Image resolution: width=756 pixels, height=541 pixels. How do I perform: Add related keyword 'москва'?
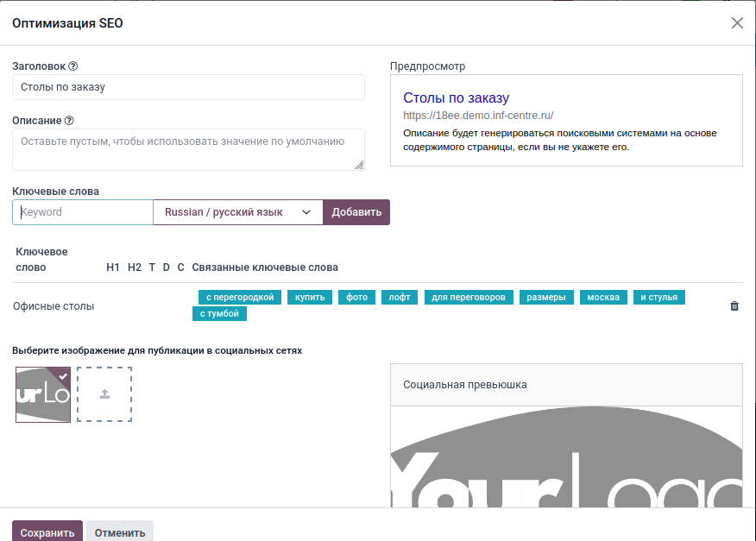(603, 297)
